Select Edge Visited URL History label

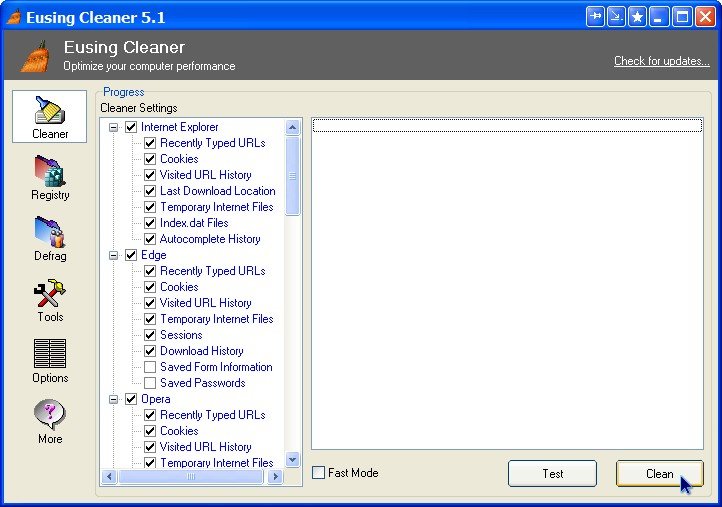click(x=206, y=303)
